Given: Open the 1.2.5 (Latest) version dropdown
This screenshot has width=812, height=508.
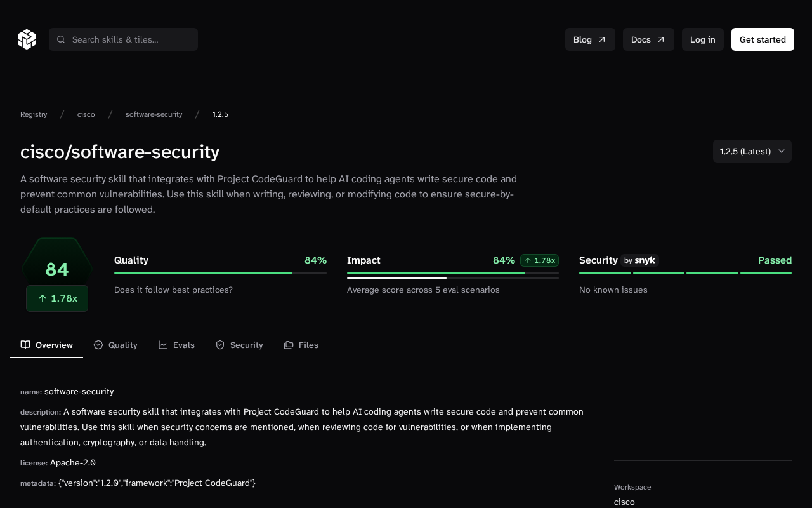Looking at the screenshot, I should [752, 151].
